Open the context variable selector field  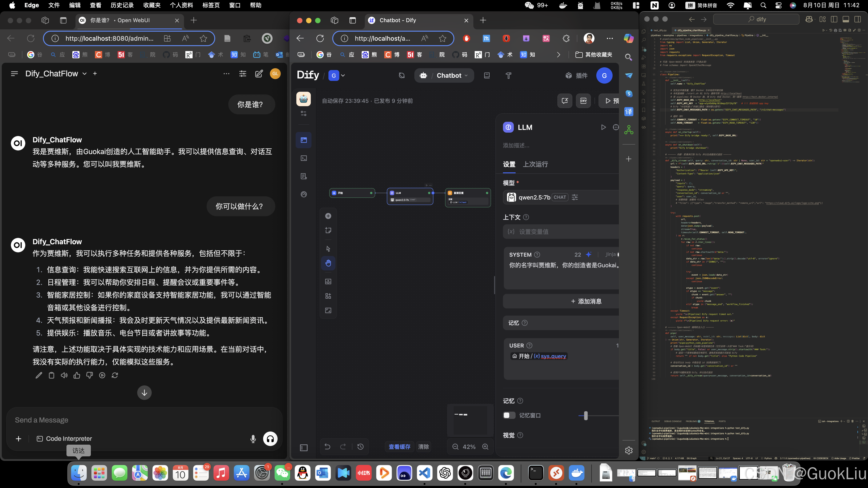coord(561,232)
